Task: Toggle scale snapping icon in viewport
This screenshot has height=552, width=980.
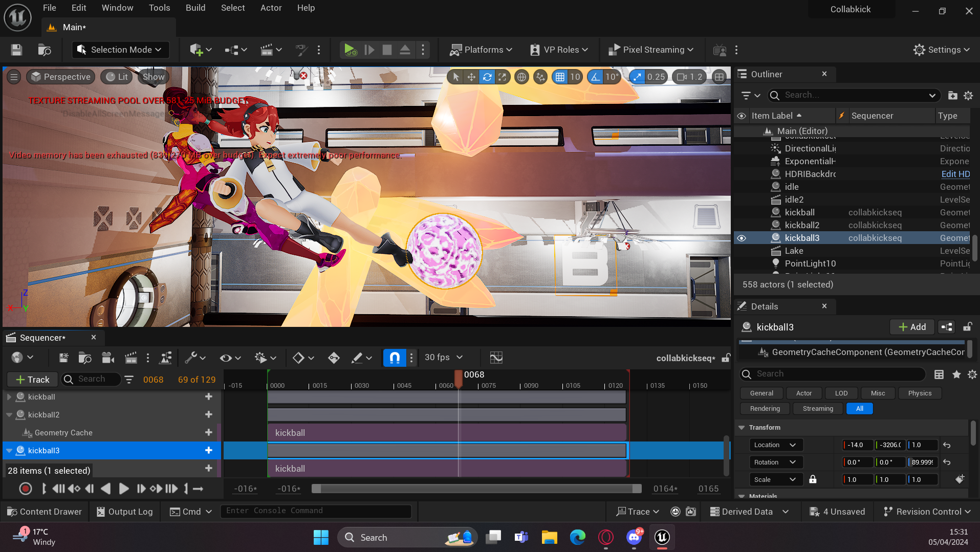Action: [637, 77]
